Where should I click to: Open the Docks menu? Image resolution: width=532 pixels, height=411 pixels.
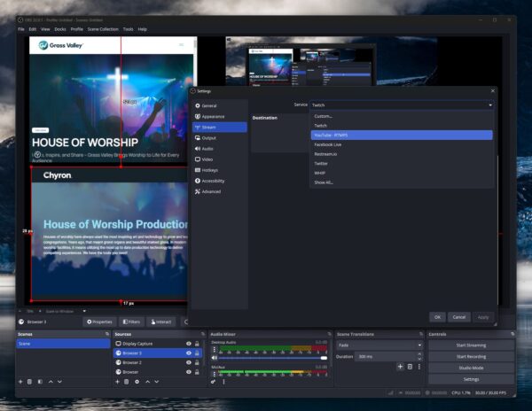click(60, 29)
